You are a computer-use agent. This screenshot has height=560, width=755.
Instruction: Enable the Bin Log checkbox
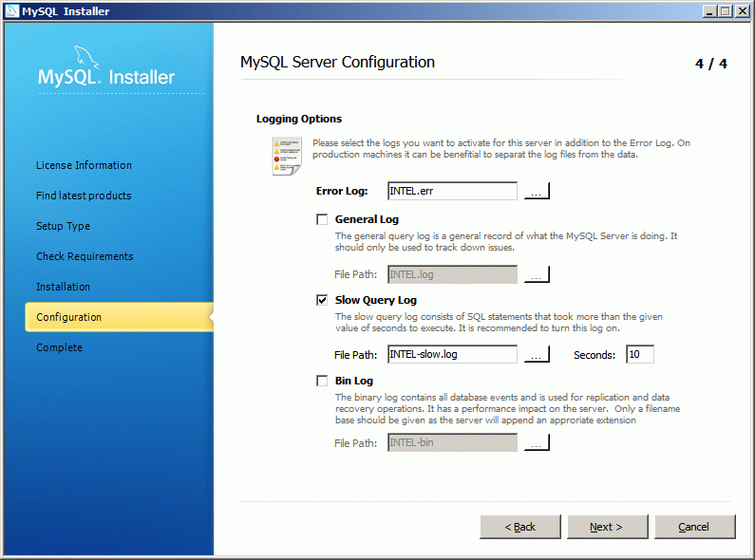pos(322,381)
